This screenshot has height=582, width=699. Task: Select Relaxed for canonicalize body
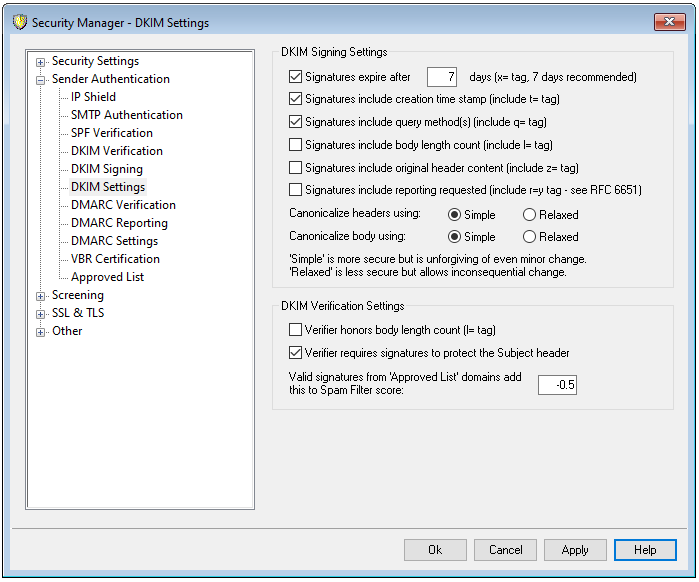tap(530, 237)
